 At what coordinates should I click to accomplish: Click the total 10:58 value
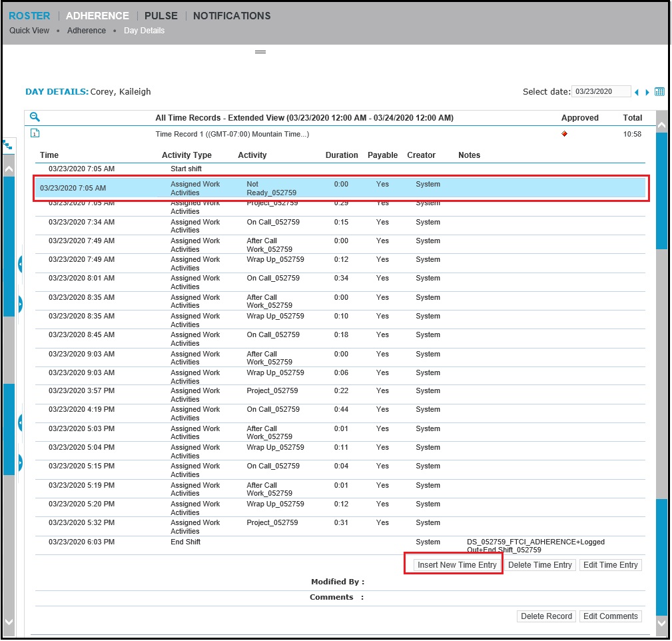632,134
